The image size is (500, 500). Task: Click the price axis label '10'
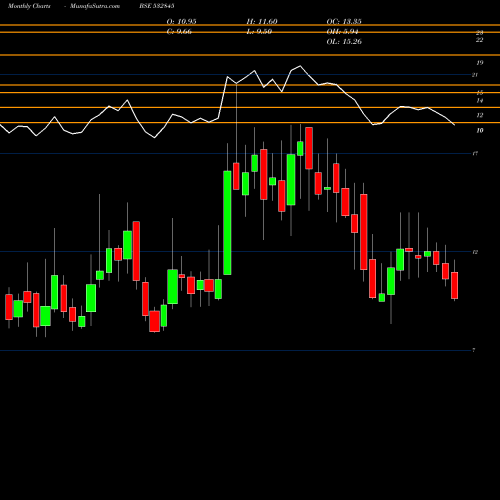pos(480,131)
